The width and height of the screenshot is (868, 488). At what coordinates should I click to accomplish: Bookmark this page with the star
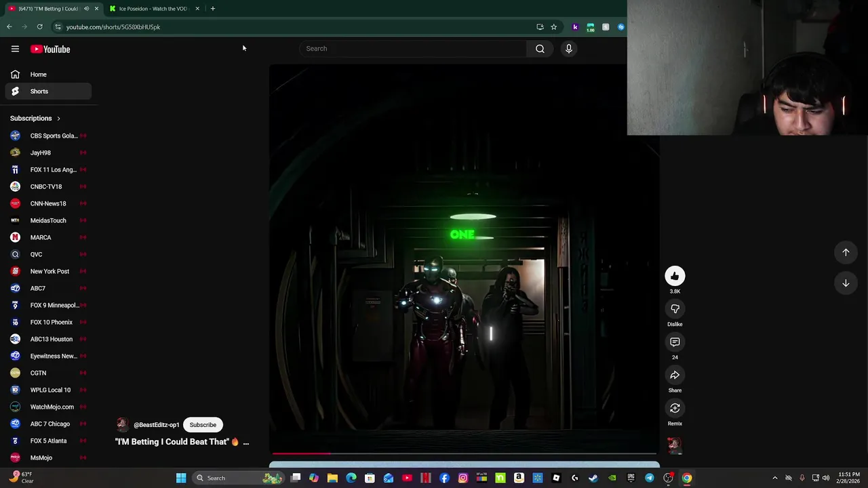coord(554,27)
